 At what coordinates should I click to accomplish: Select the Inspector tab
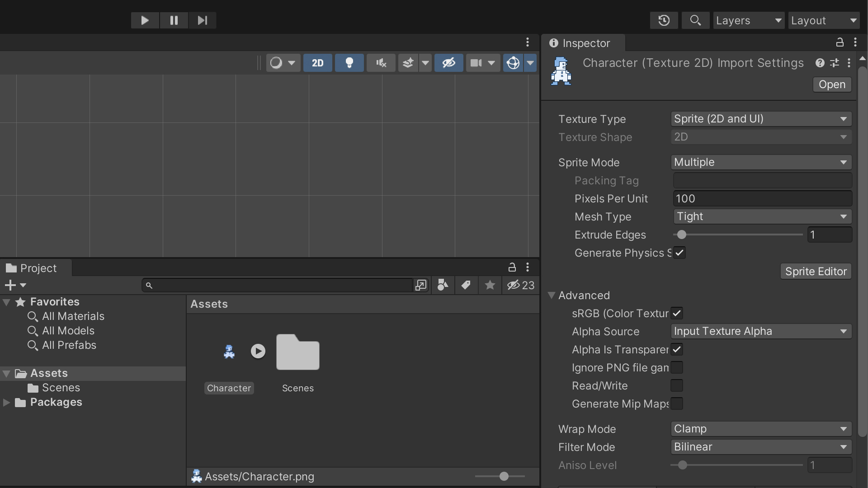pos(583,43)
